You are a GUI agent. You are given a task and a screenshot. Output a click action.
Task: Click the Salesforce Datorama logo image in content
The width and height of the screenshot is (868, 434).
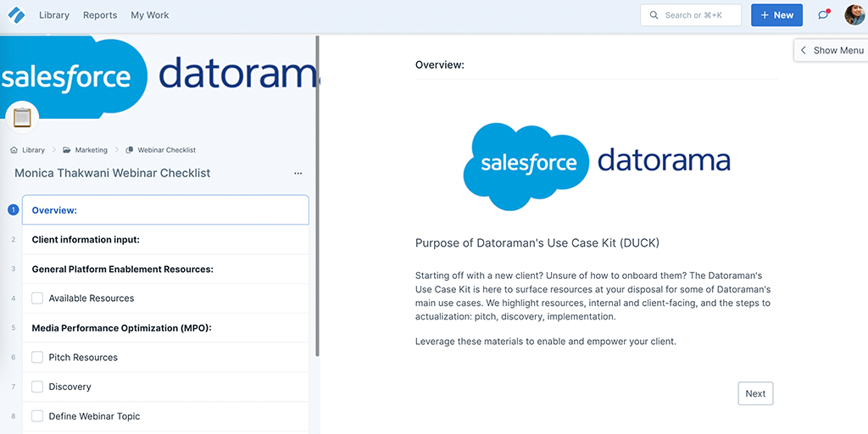coord(597,166)
